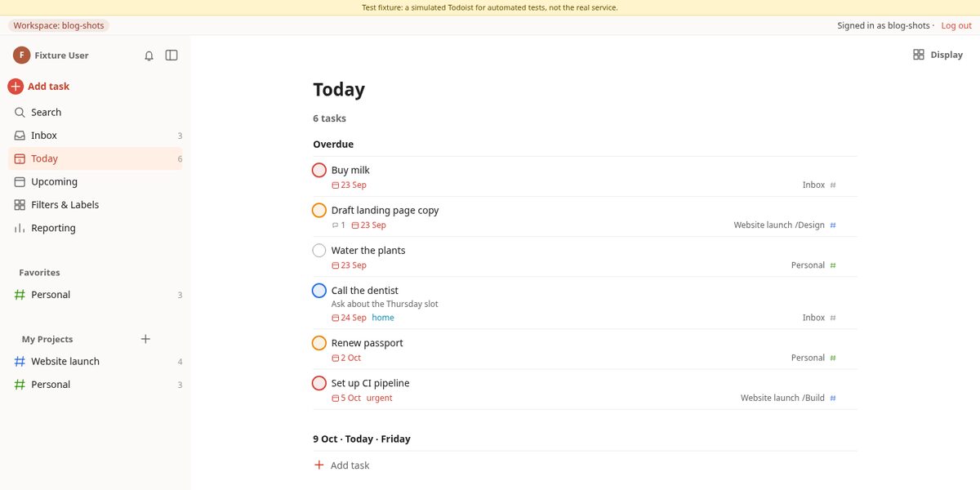The height and width of the screenshot is (490, 980).
Task: Collapse the My Projects section
Action: coord(47,340)
